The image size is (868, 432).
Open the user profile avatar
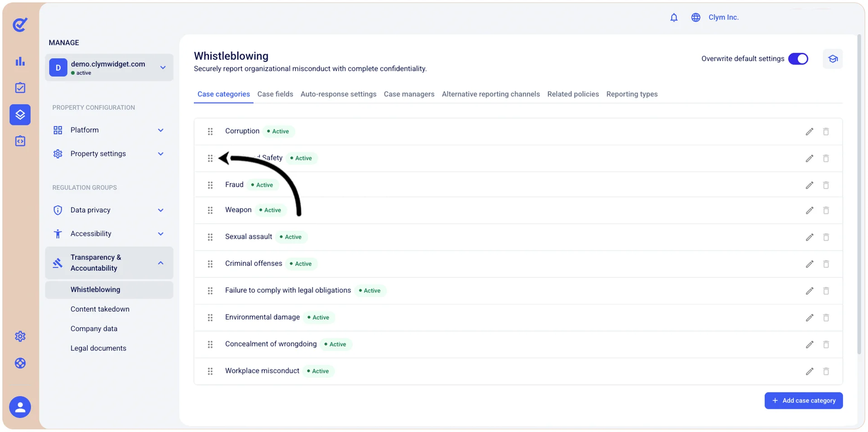20,407
